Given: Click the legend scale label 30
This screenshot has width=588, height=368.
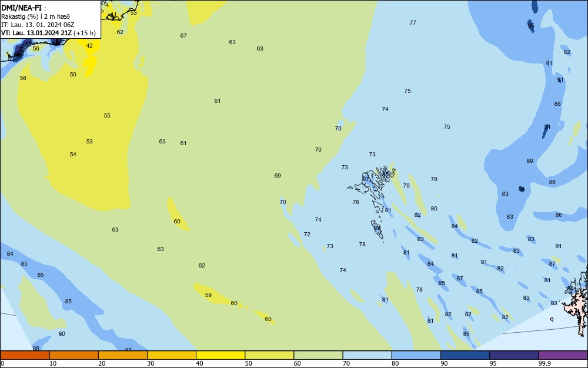Looking at the screenshot, I should (151, 363).
